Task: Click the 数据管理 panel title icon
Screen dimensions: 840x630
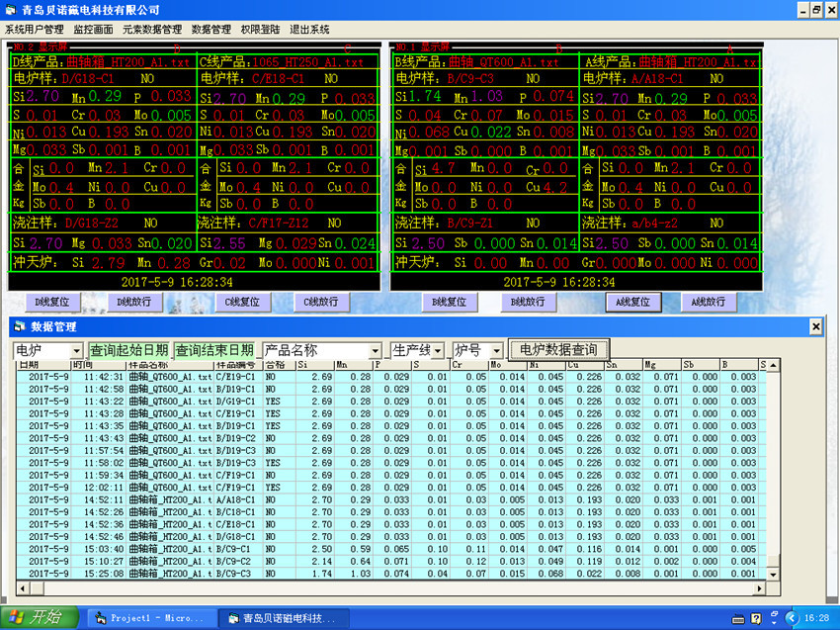Action: pos(20,326)
